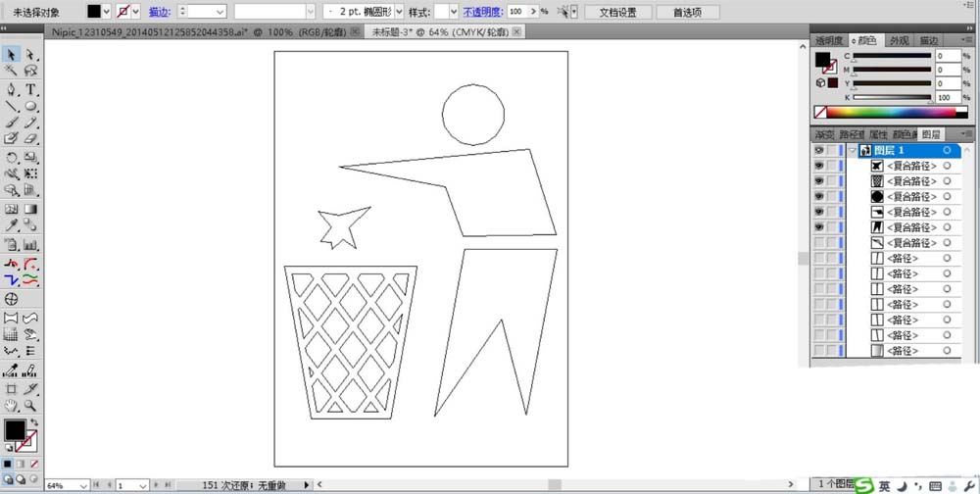
Task: Select the Ellipse tool
Action: 30,106
